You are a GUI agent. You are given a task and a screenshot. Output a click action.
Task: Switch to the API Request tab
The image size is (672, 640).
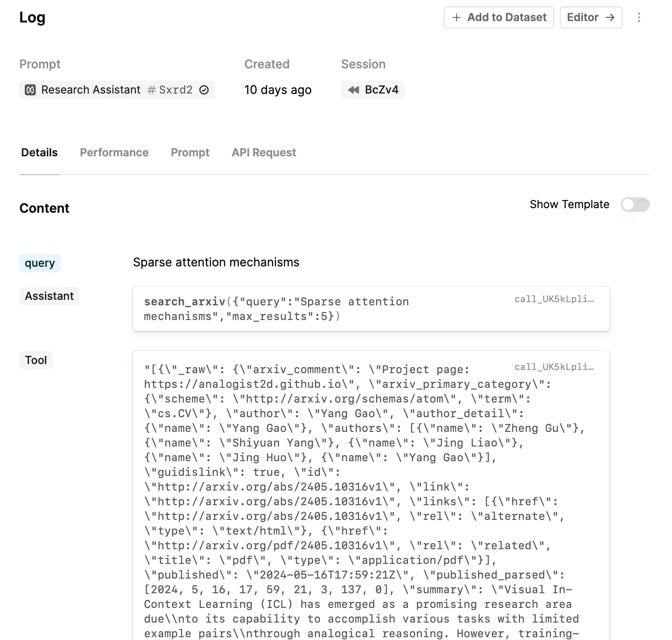point(264,153)
